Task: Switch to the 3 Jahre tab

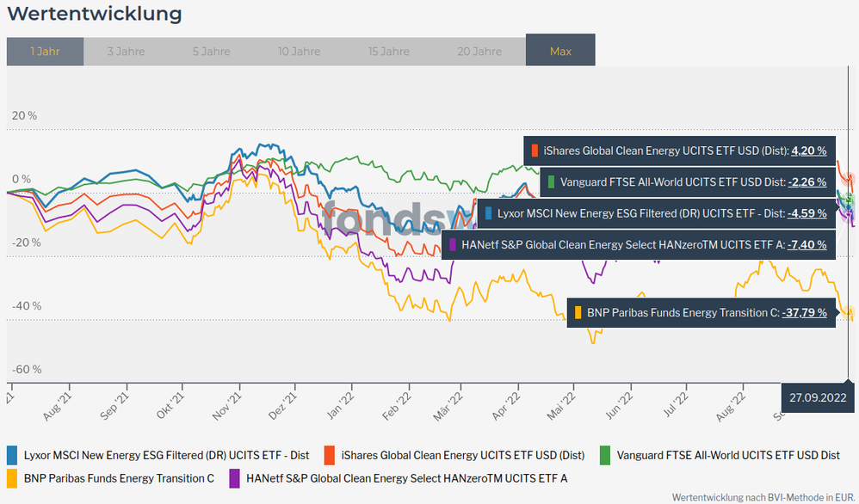Action: [x=126, y=51]
